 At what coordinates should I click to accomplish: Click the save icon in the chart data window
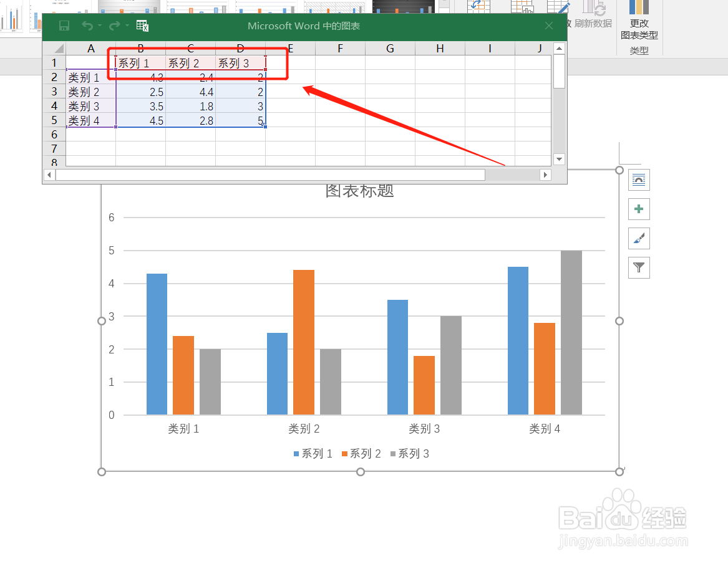point(64,26)
